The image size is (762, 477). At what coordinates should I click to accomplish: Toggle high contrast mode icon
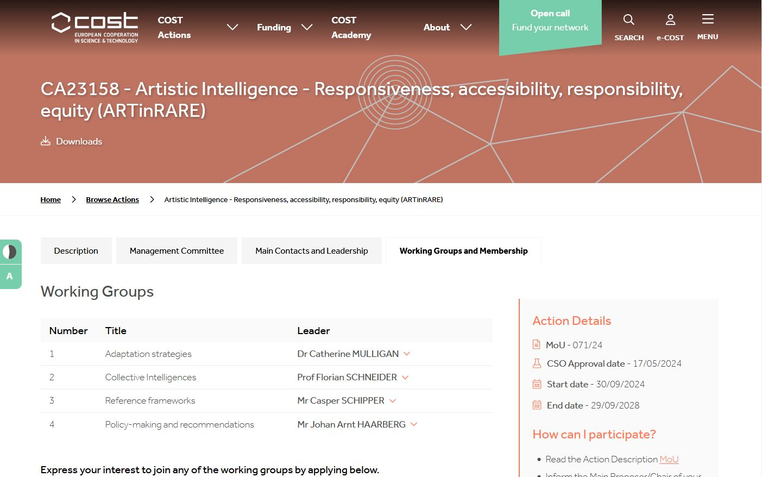click(x=10, y=252)
